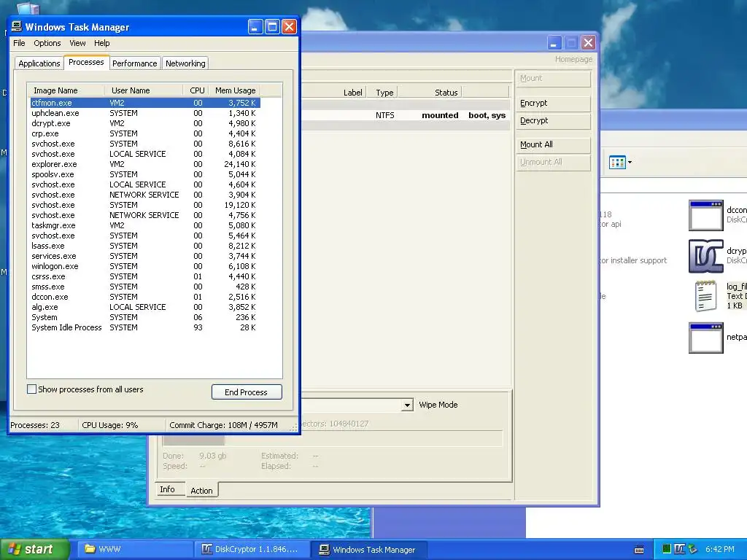Image resolution: width=747 pixels, height=560 pixels.
Task: Switch to Windows Task Manager taskbar button
Action: click(368, 550)
